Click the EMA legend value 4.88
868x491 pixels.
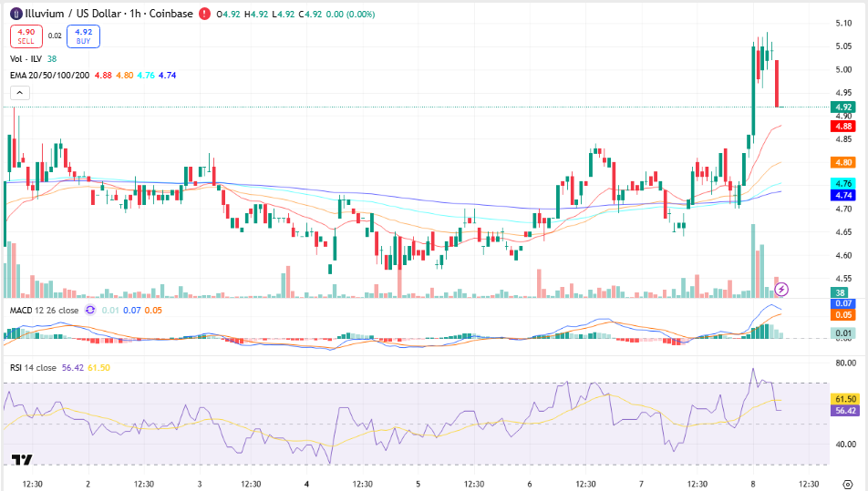(x=103, y=76)
